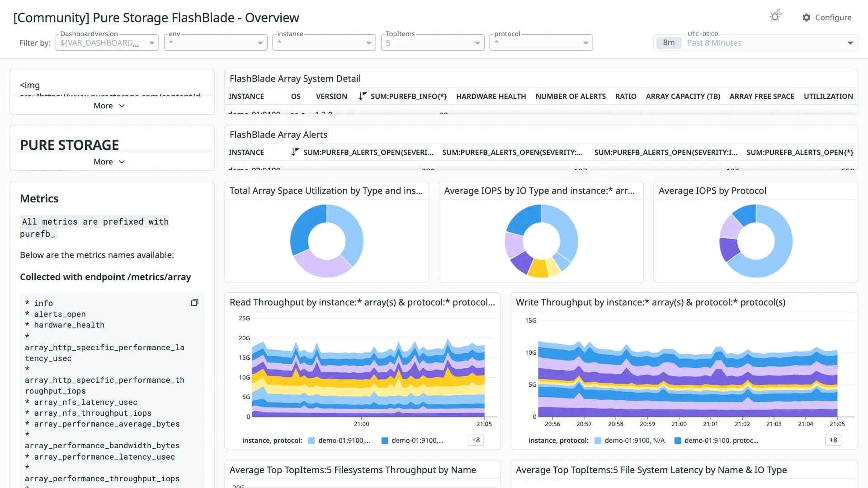Image resolution: width=868 pixels, height=488 pixels.
Task: Show +8 more legend items in Write Throughput
Action: 833,440
